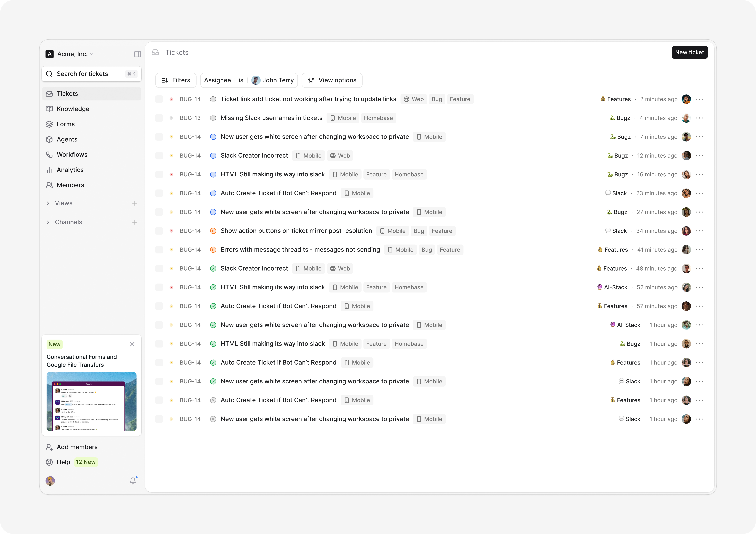The height and width of the screenshot is (534, 756).
Task: Focus the Search for tickets field
Action: tap(92, 74)
